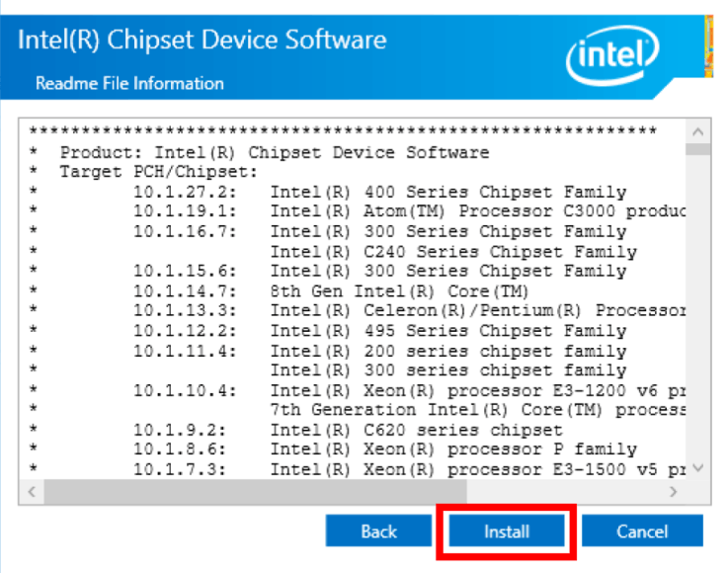Click the vertical scrollbar up arrow
Viewport: 728px width, 573px height.
(x=697, y=131)
